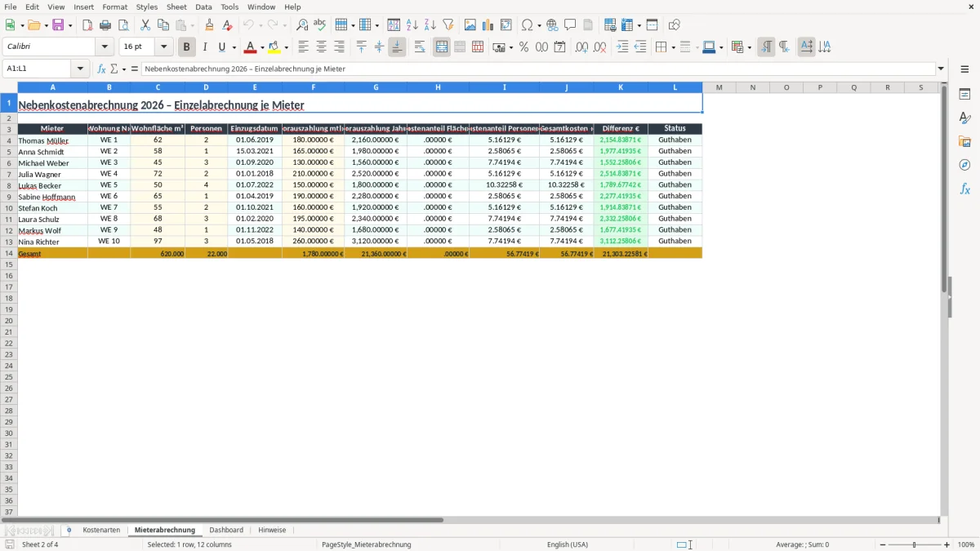Click Delete Decimal Place icon
980x551 pixels.
(599, 47)
